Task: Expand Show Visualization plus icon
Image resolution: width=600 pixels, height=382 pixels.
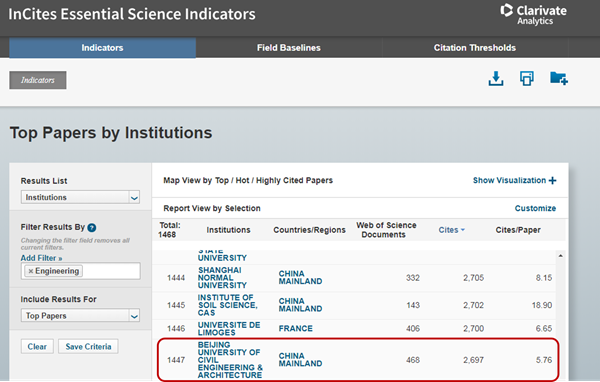Action: click(x=553, y=181)
